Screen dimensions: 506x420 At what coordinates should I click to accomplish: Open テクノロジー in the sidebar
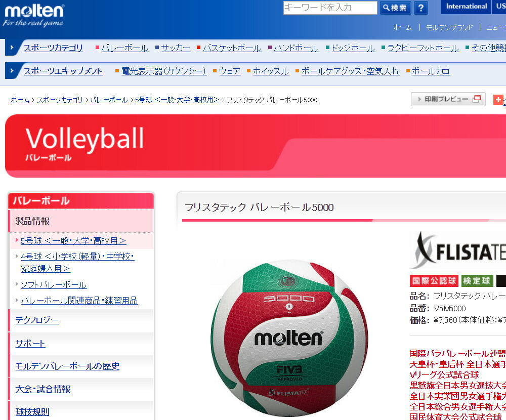pos(37,320)
